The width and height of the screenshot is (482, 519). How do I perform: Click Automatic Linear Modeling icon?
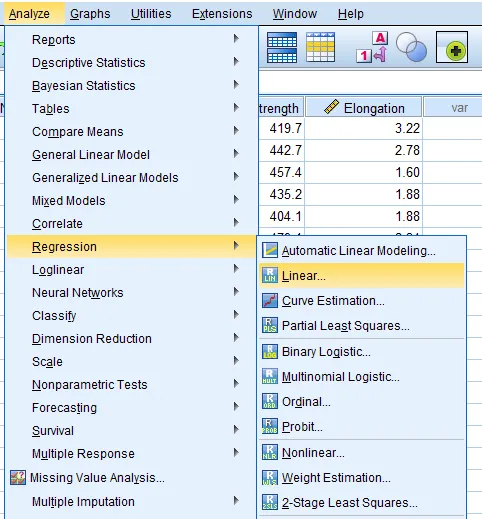pos(270,250)
